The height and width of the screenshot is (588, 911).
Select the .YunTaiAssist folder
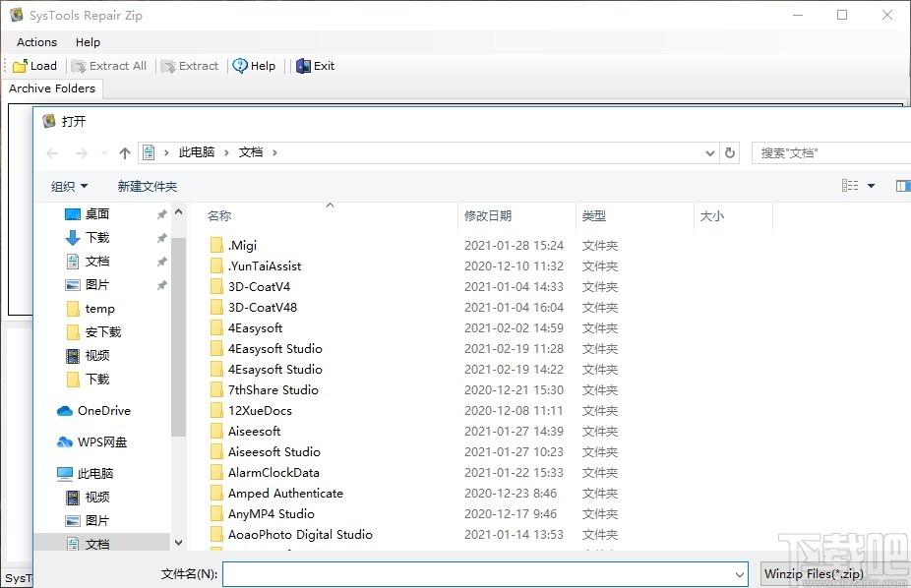[265, 266]
